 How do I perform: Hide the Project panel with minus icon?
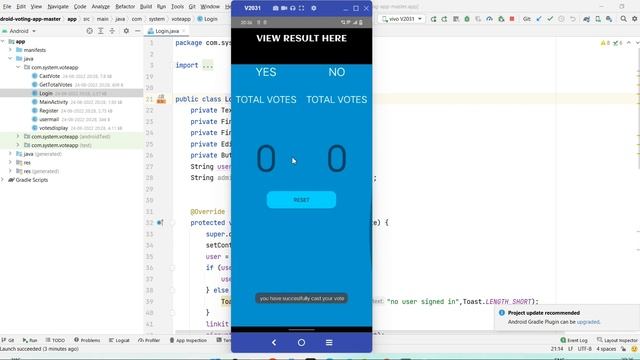tap(138, 31)
